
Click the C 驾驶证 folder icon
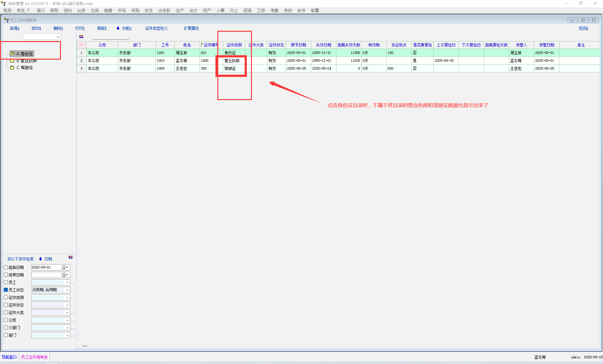[12, 67]
